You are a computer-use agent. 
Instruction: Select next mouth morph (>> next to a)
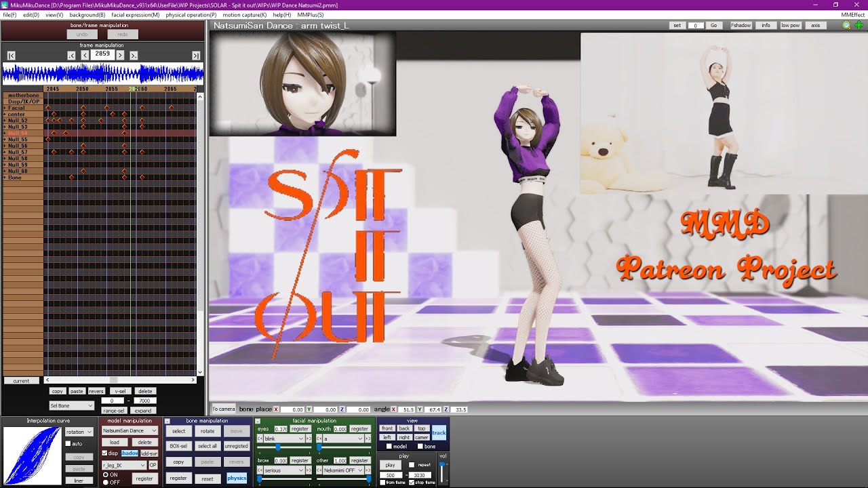pos(367,439)
